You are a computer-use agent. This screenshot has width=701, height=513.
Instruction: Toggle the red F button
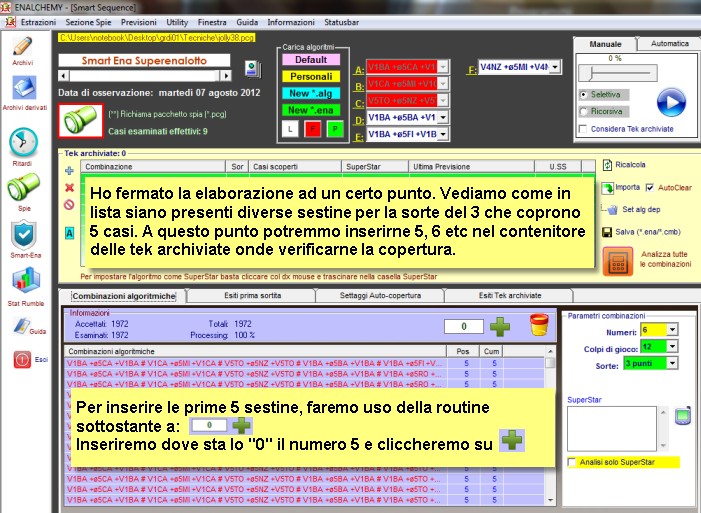(x=312, y=129)
